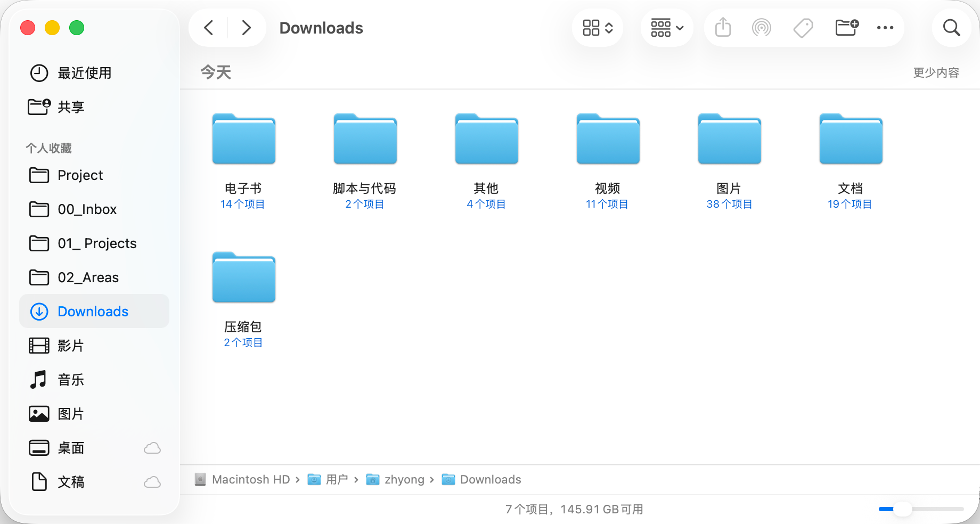Select Downloads in the sidebar
The height and width of the screenshot is (524, 980).
[94, 312]
